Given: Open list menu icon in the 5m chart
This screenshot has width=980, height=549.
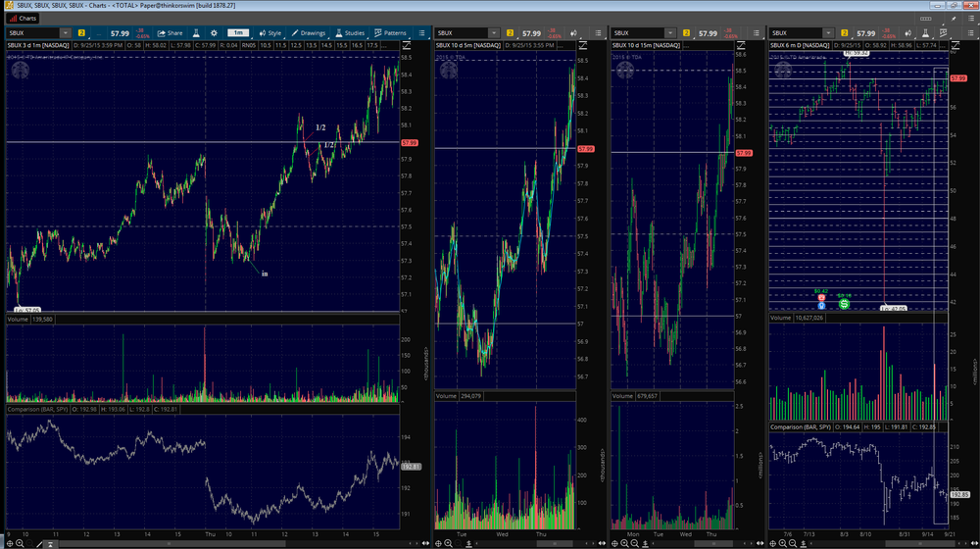Looking at the screenshot, I should point(598,33).
